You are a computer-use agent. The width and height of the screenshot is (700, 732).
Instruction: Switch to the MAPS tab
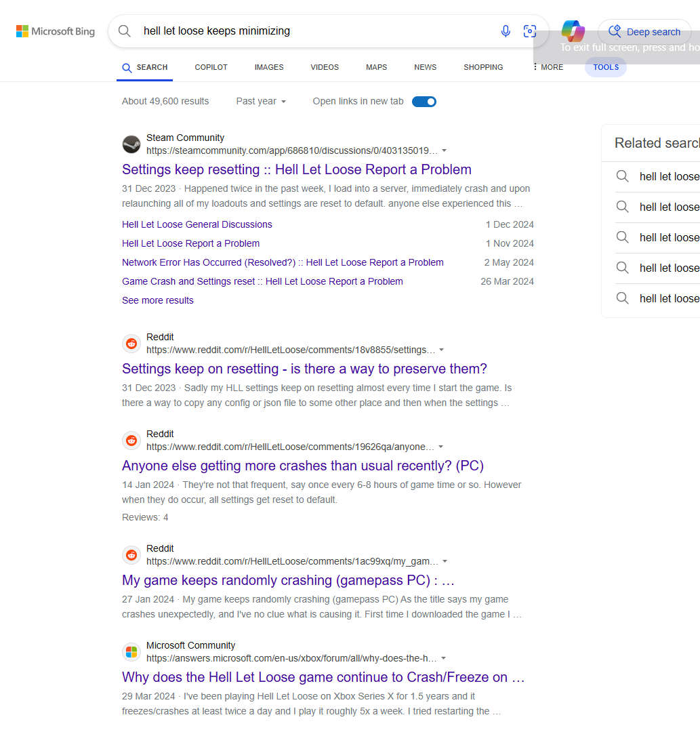tap(377, 67)
